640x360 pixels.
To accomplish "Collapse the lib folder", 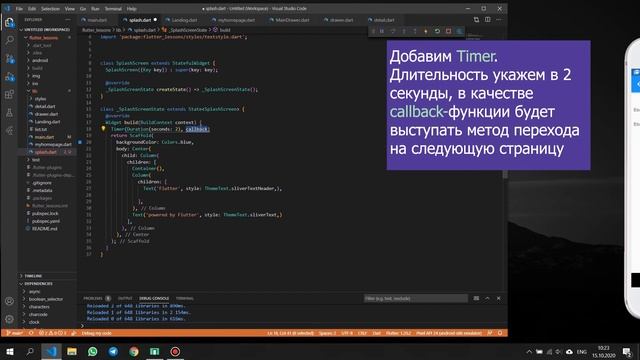I will [34, 91].
